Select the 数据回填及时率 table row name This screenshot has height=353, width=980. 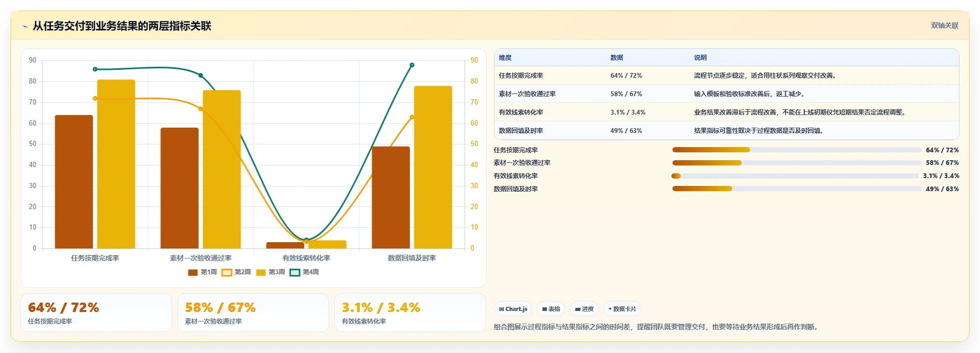[x=521, y=131]
